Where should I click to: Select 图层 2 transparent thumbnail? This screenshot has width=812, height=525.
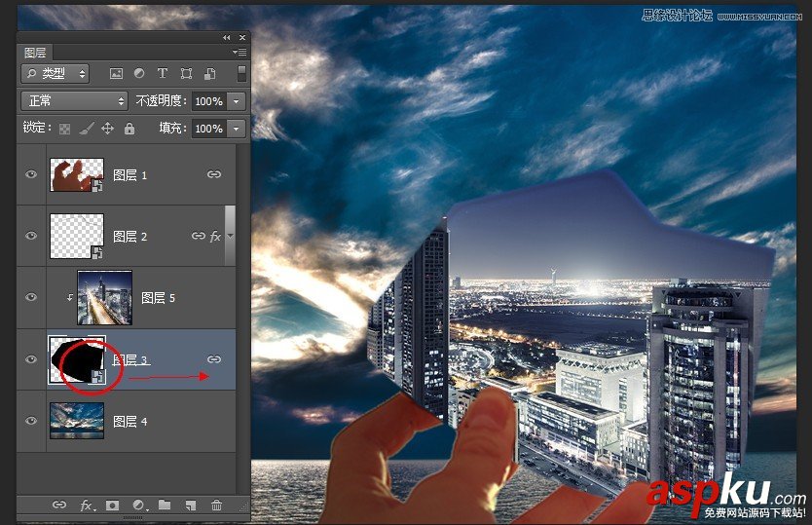click(77, 236)
